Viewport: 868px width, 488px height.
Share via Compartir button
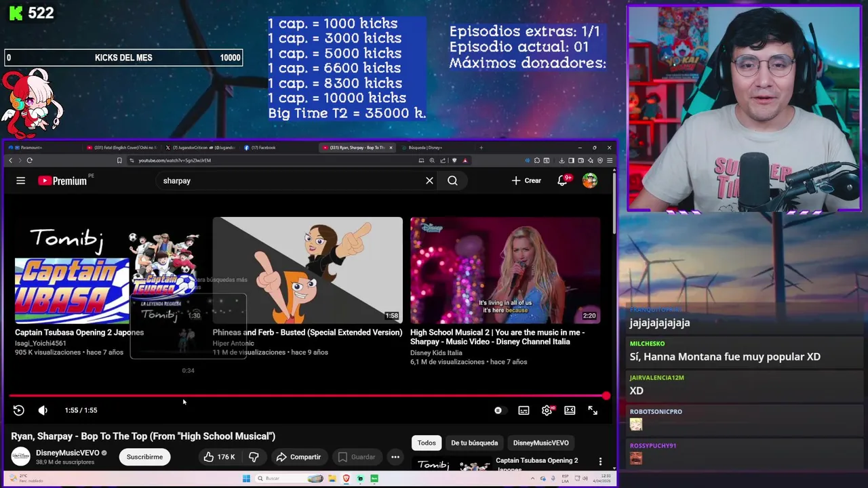click(x=298, y=457)
